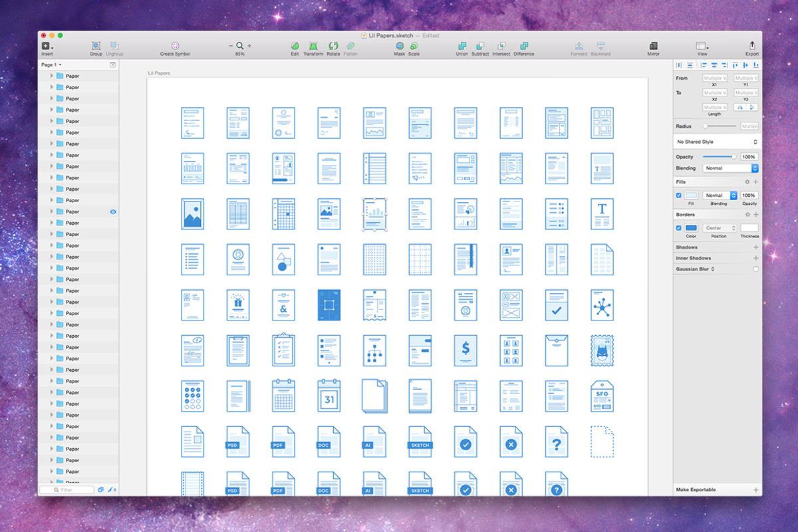The width and height of the screenshot is (798, 532).
Task: Enable the Gaussian Blur checkbox
Action: coord(755,269)
